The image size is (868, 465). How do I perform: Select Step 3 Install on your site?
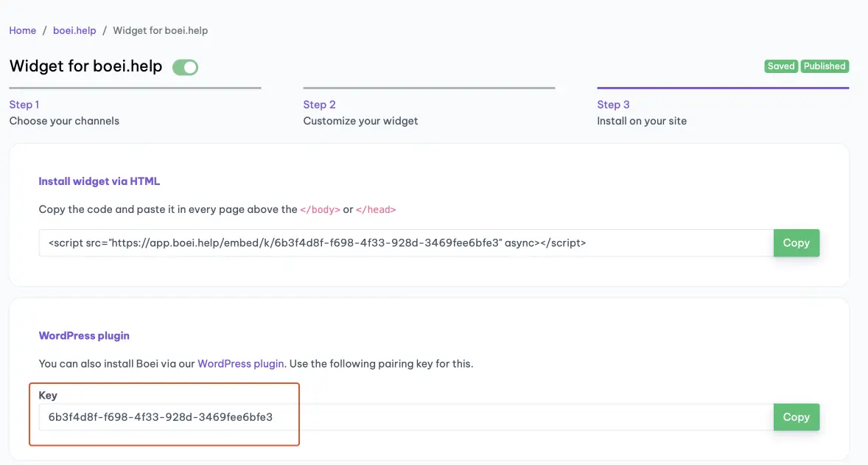641,112
